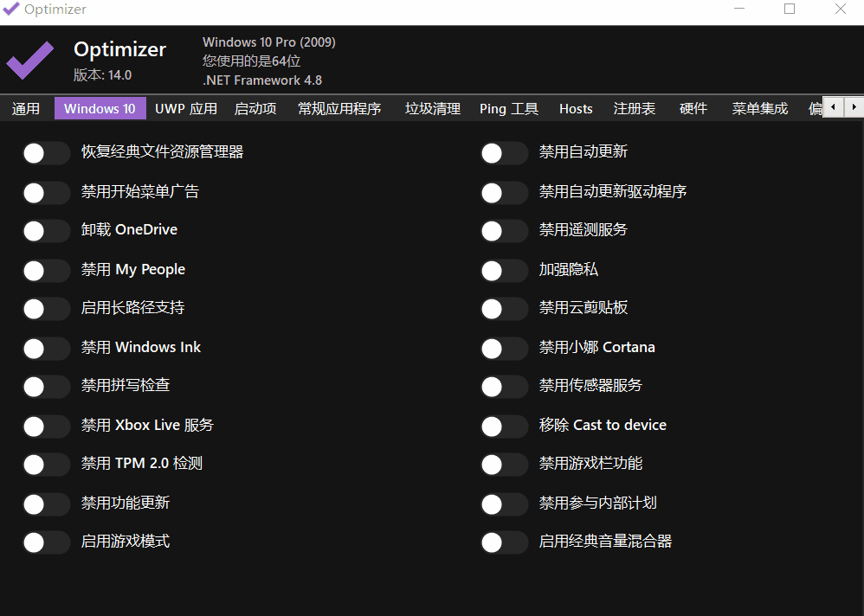
Task: Toggle 禁用传感器服务 switch
Action: (x=504, y=386)
